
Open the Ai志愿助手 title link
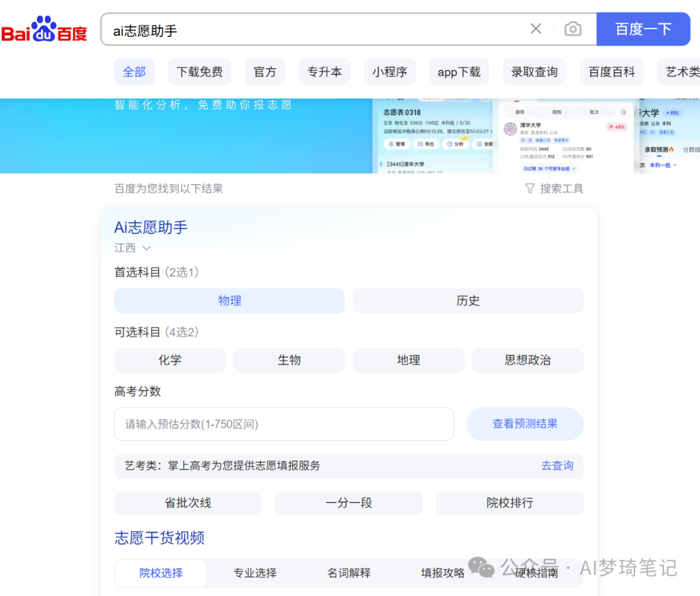[x=151, y=228]
